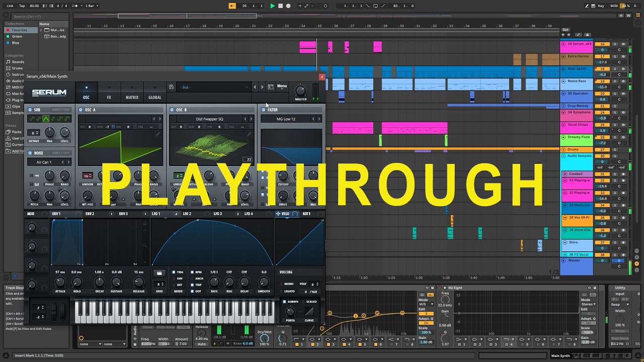Select the triangle waveform in SUB

point(45,119)
